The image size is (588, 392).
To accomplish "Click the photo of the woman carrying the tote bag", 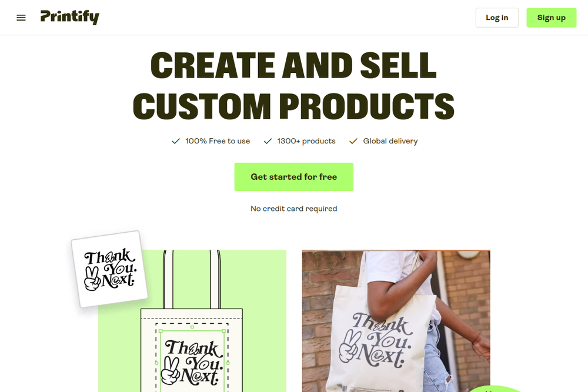I will point(396,321).
